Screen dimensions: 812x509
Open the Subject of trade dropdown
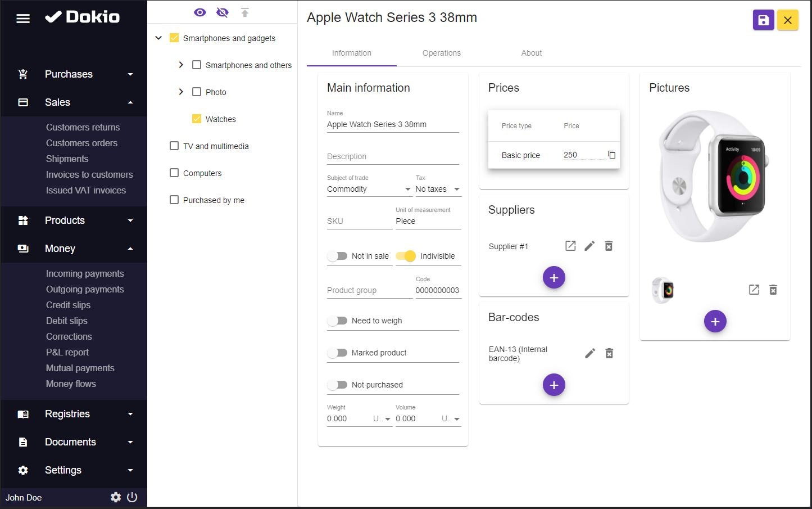pos(370,189)
